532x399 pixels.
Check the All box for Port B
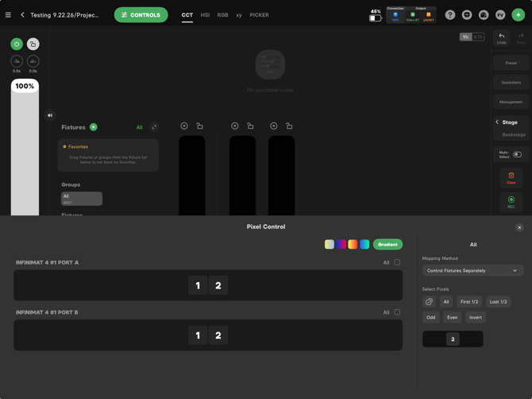click(x=397, y=312)
